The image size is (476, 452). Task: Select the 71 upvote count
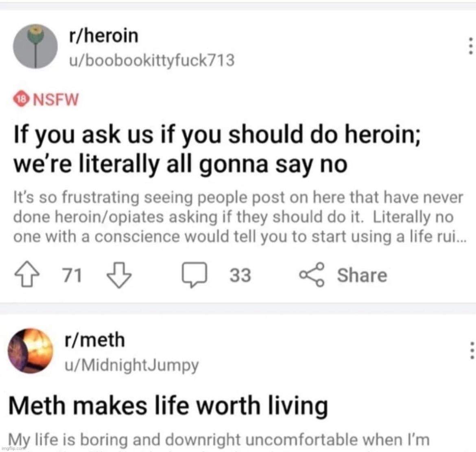pos(72,275)
